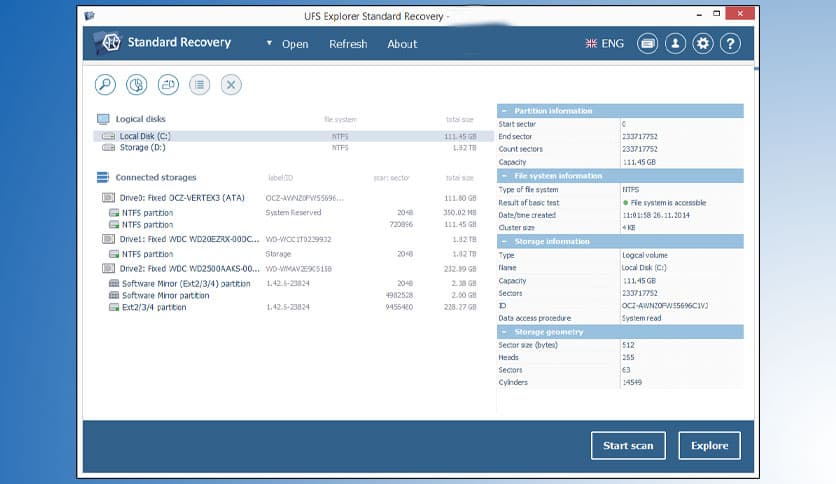This screenshot has height=484, width=836.
Task: Click the Logical disks header icon
Action: [103, 119]
